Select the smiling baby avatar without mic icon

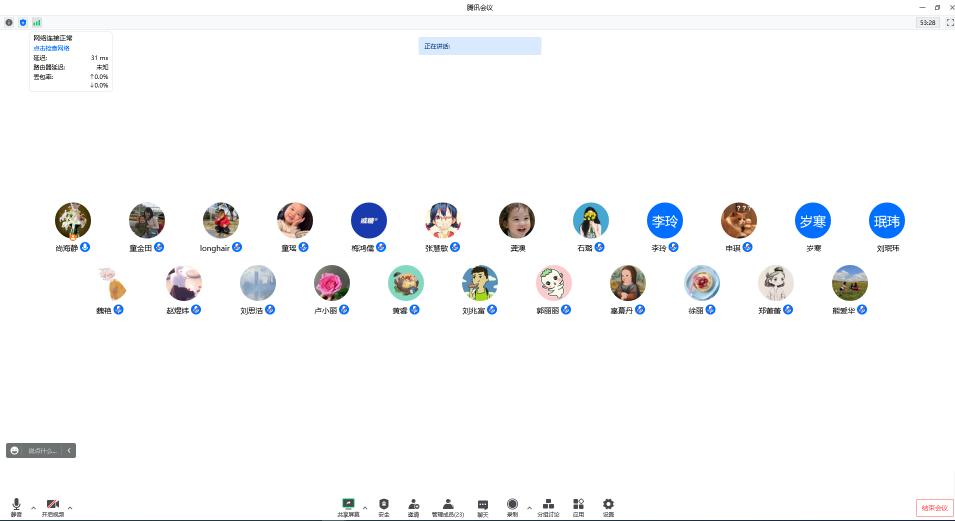(517, 221)
